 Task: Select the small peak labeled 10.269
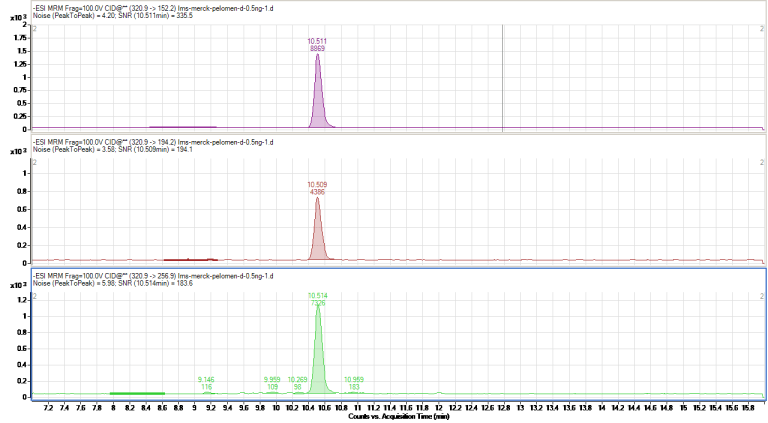click(297, 393)
